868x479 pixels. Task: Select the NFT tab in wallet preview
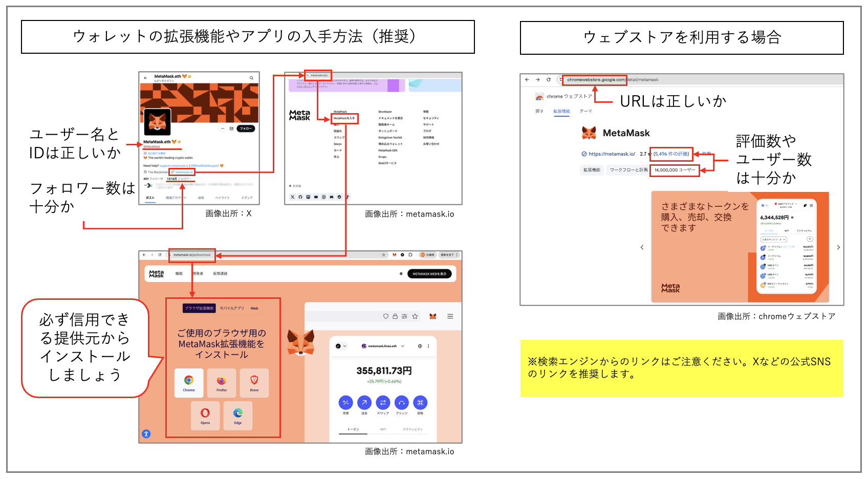tap(383, 429)
